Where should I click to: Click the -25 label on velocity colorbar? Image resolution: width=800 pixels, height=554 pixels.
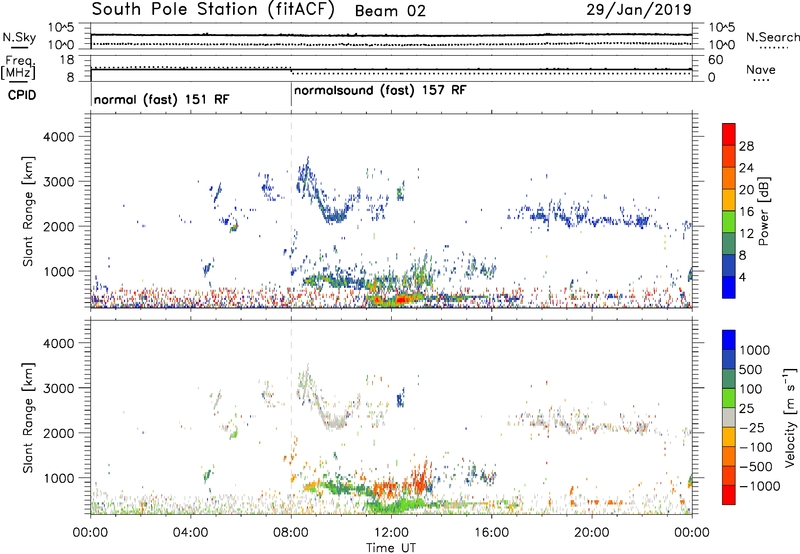pos(751,428)
